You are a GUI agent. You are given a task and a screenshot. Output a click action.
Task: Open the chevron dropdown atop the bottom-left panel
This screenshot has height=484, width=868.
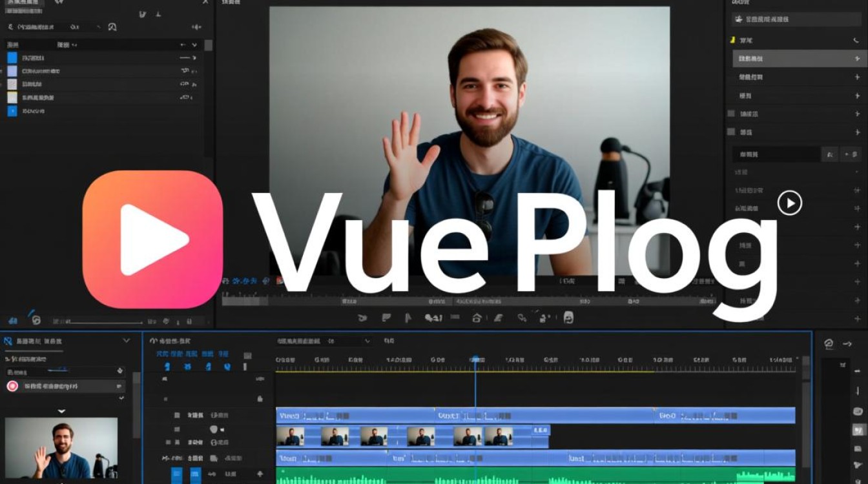pos(126,340)
